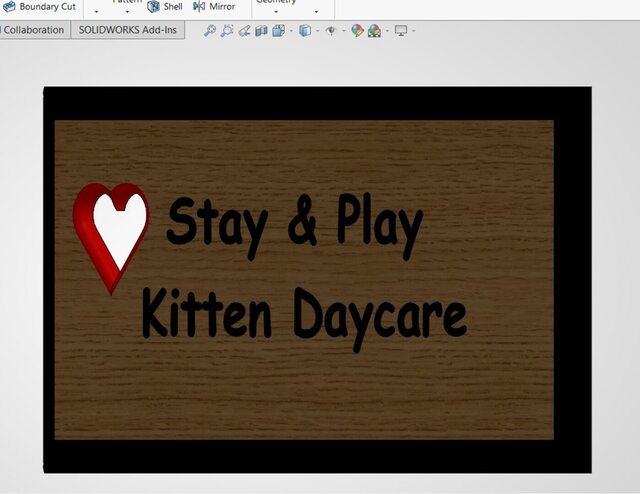Click the Zoom to Fit icon
The height and width of the screenshot is (494, 640).
[210, 31]
